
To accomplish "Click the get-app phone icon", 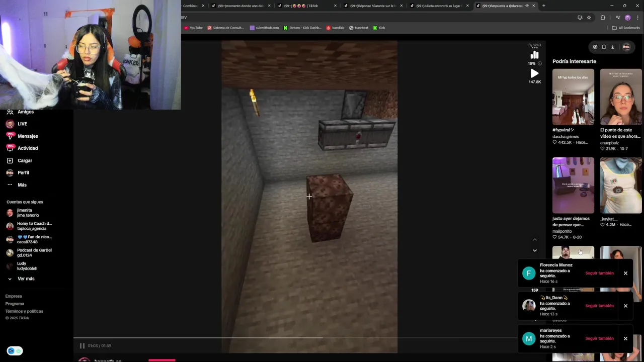I will click(x=604, y=47).
